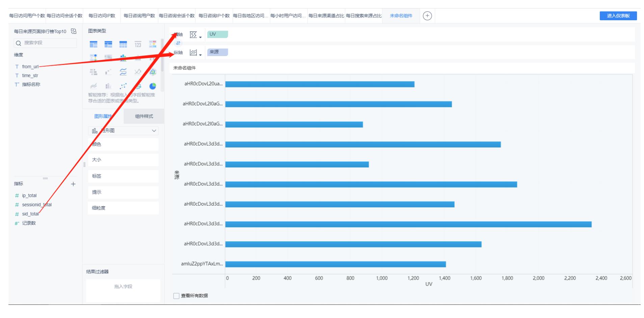The width and height of the screenshot is (644, 318).
Task: Select the sessionid_total indicator field
Action: click(37, 205)
